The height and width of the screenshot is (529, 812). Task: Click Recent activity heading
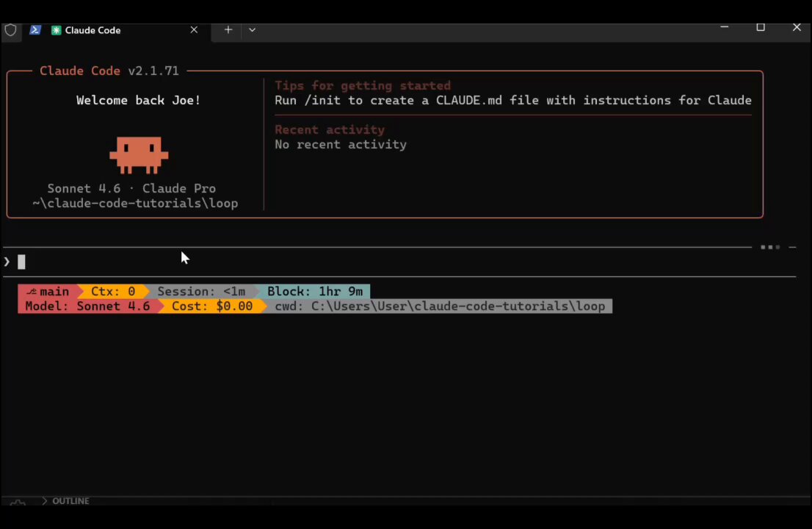pos(330,129)
